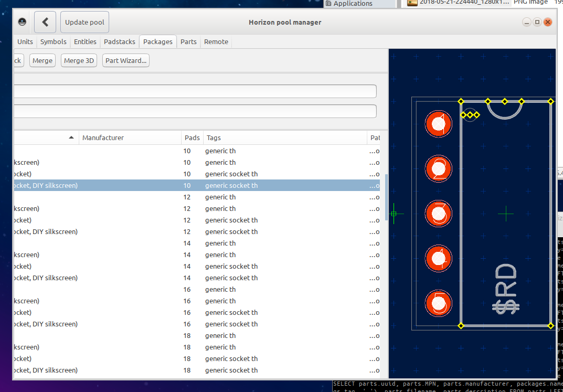Switch to the Parts tab

pos(188,41)
